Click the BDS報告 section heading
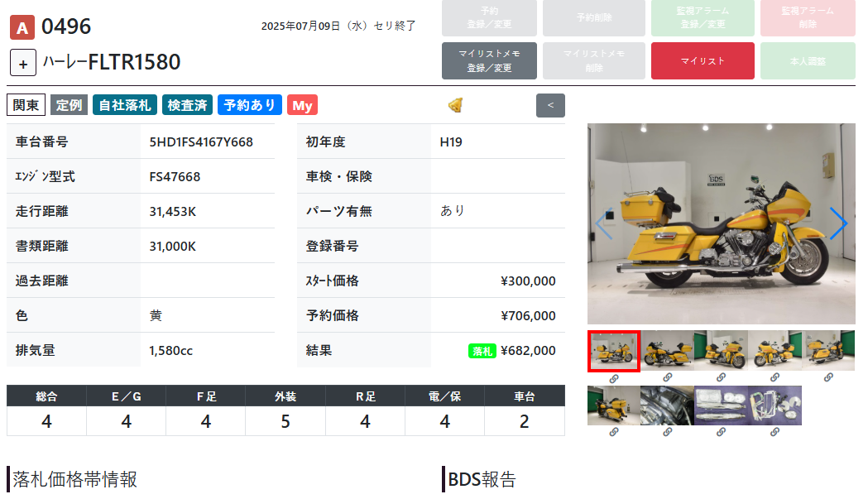Viewport: 868px width, 499px height. (x=482, y=479)
